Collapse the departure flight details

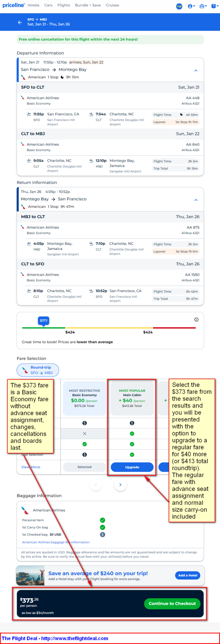coord(196,71)
